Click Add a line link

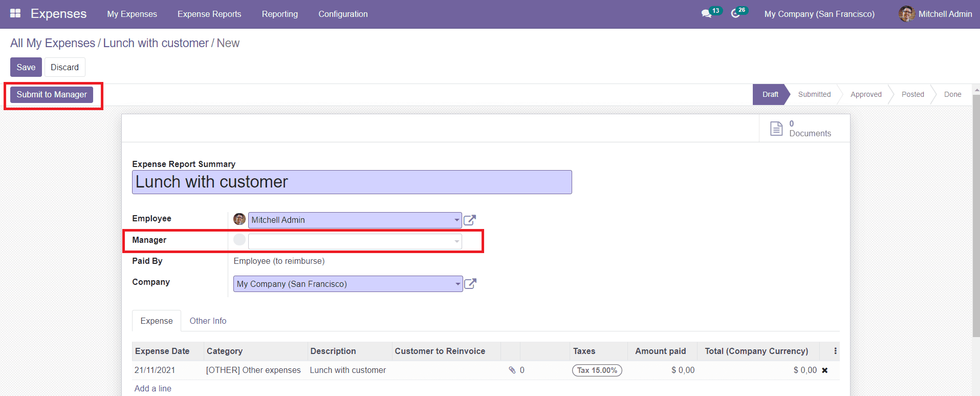point(153,388)
